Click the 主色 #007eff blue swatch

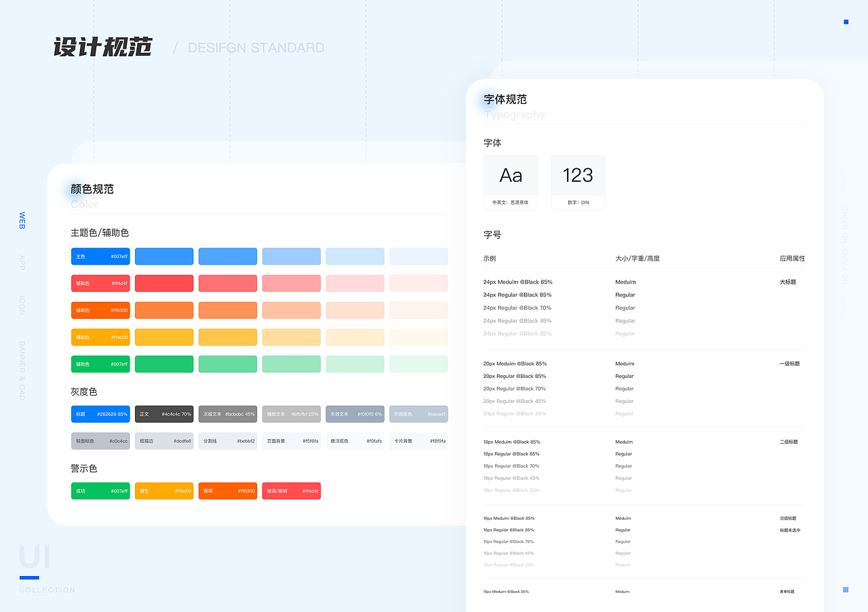100,256
